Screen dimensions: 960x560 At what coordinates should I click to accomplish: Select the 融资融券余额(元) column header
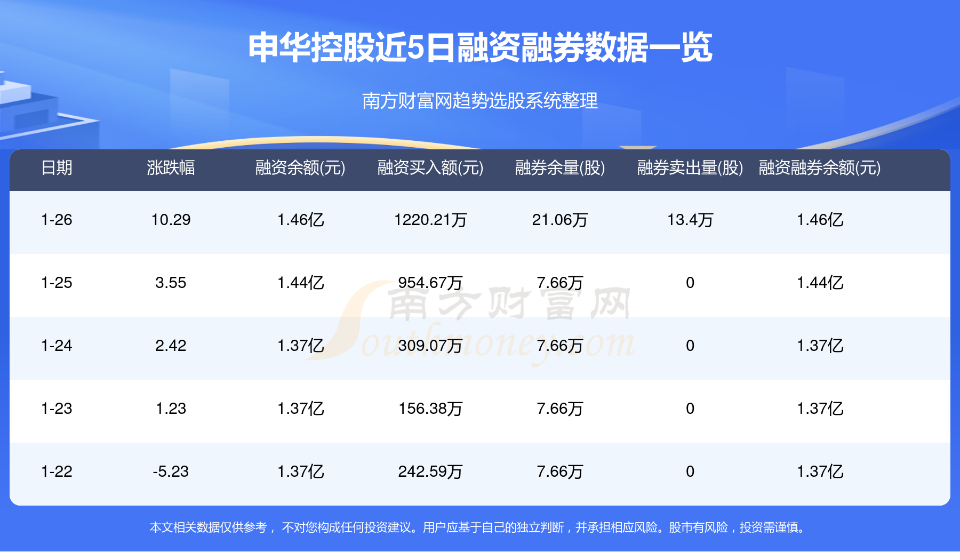pos(820,168)
